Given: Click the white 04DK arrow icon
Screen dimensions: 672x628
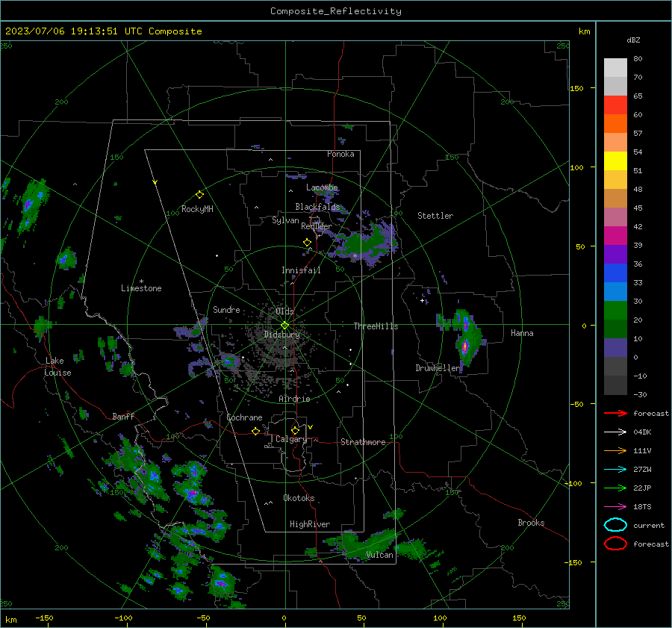Looking at the screenshot, I should (615, 432).
